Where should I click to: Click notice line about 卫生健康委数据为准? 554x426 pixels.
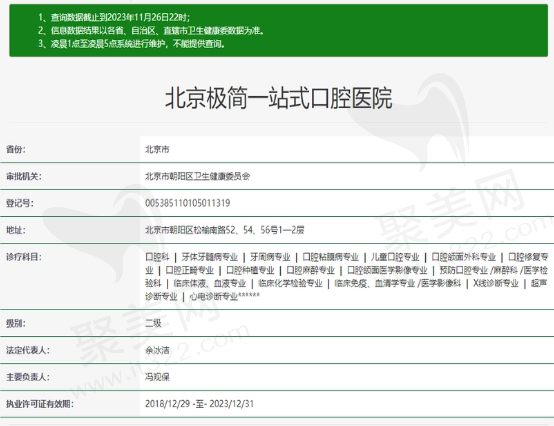151,30
